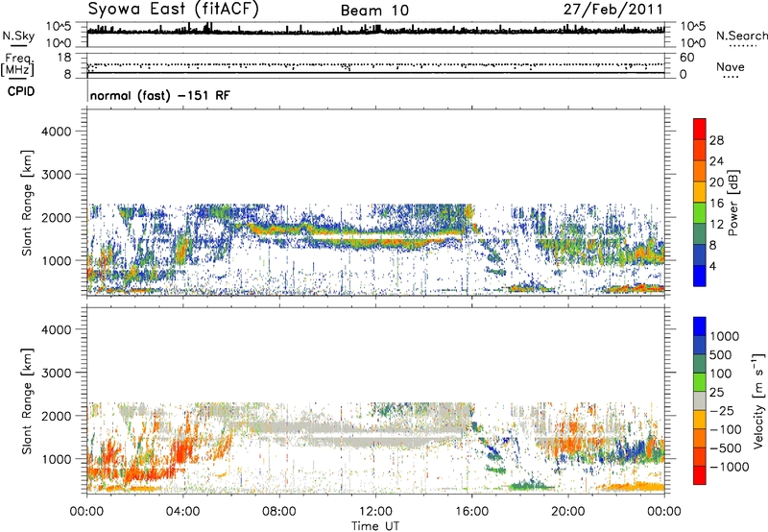
Task: Click the Velocity colorbar segment above 1000
Action: [x=700, y=326]
